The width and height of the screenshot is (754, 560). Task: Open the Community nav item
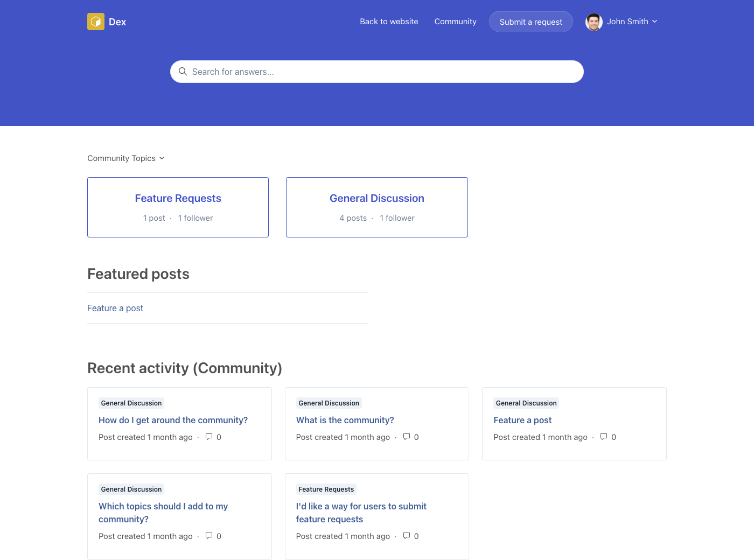pyautogui.click(x=455, y=22)
